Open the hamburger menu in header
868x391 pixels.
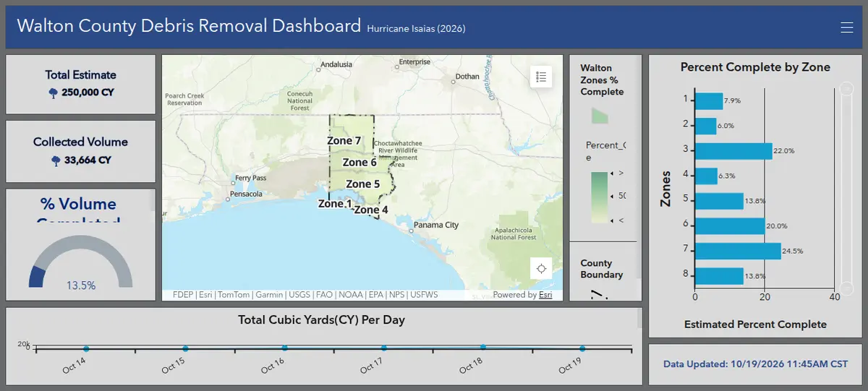(x=847, y=27)
